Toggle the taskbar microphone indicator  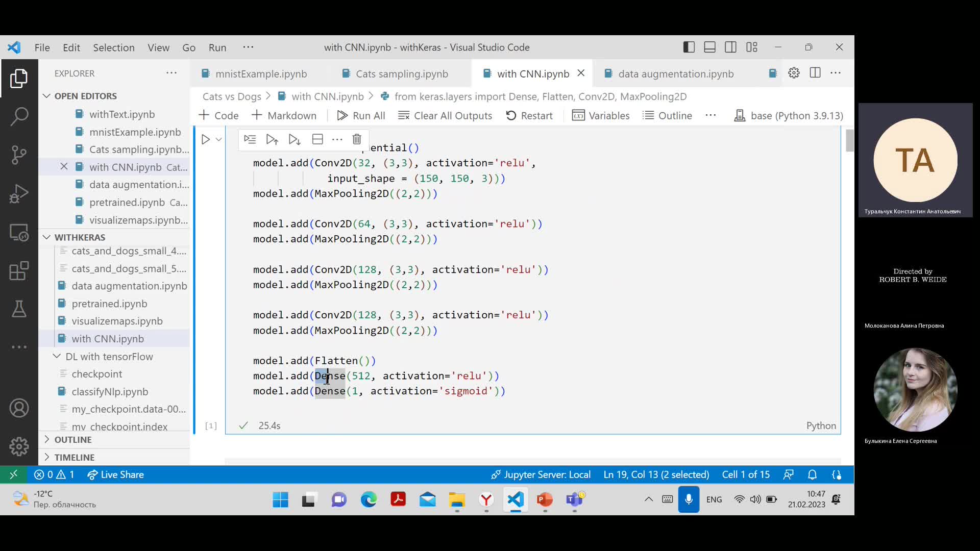click(x=689, y=499)
